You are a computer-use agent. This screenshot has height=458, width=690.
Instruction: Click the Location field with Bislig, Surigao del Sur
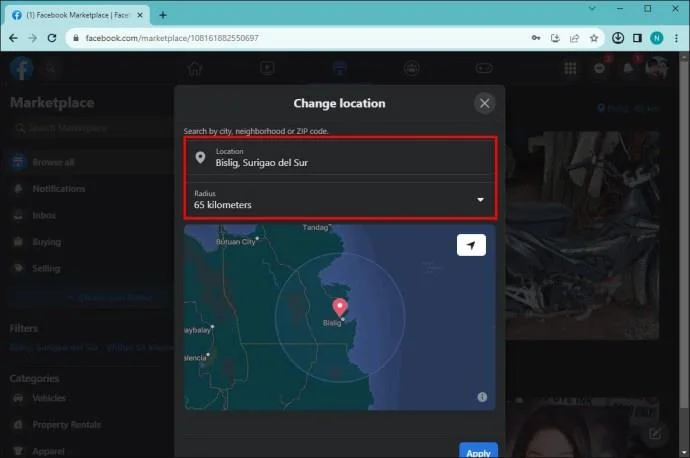[x=340, y=158]
